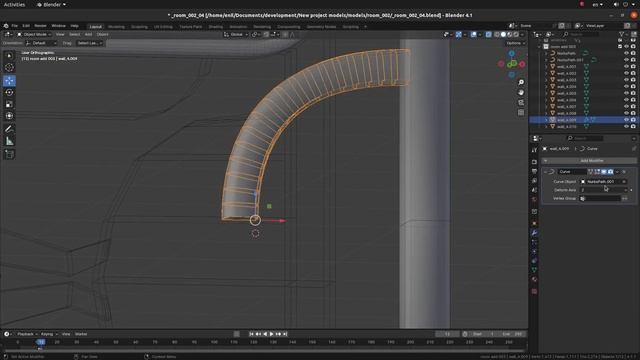The height and width of the screenshot is (360, 640).
Task: Toggle Curve modifier edit mode display
Action: [x=597, y=172]
